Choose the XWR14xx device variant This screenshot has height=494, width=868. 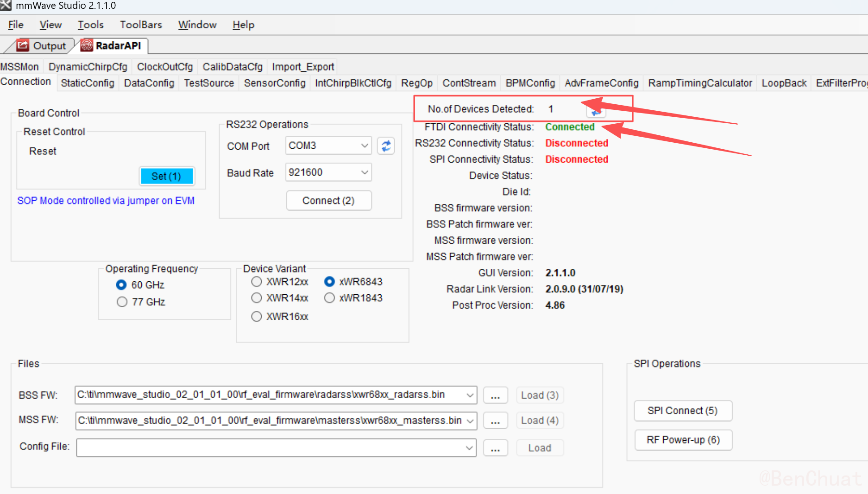(257, 298)
